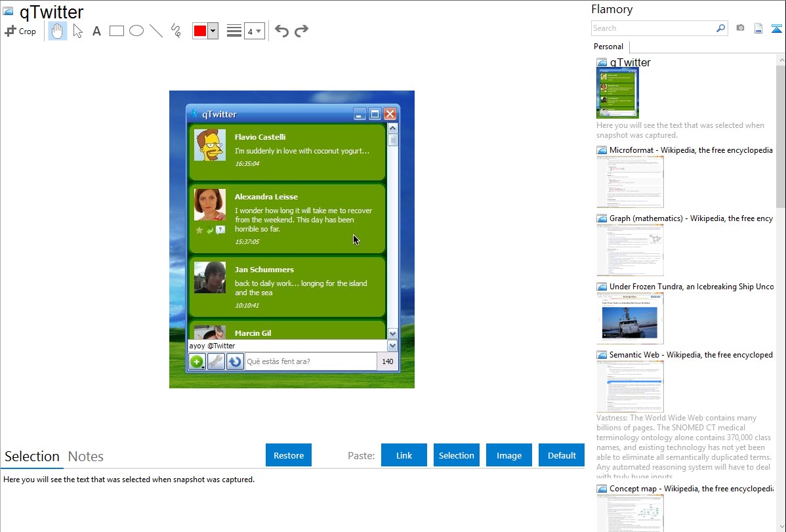
Task: Undo the last annotation
Action: [x=281, y=31]
